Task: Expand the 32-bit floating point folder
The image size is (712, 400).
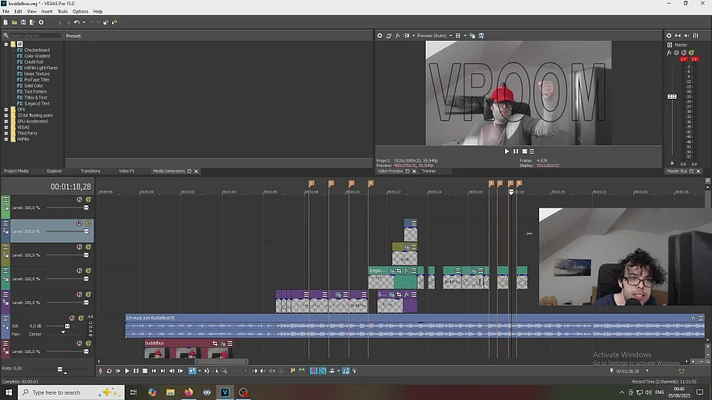Action: coord(6,115)
